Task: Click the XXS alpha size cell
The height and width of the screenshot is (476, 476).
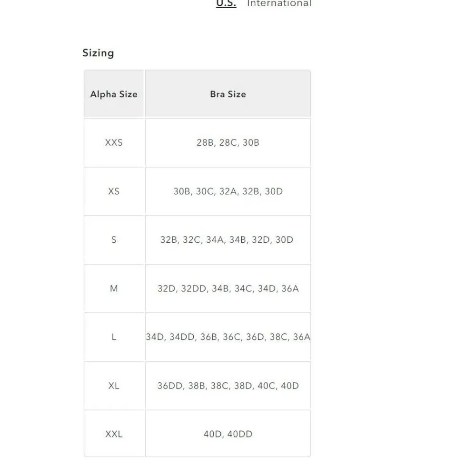Action: (x=114, y=142)
